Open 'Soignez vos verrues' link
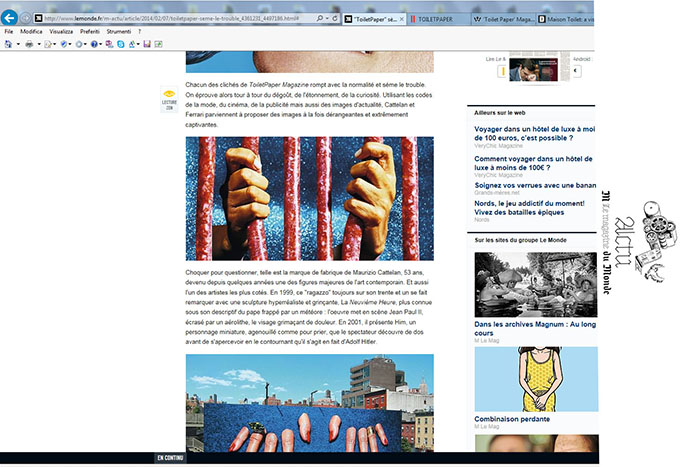This screenshot has width=680, height=467. [x=535, y=185]
